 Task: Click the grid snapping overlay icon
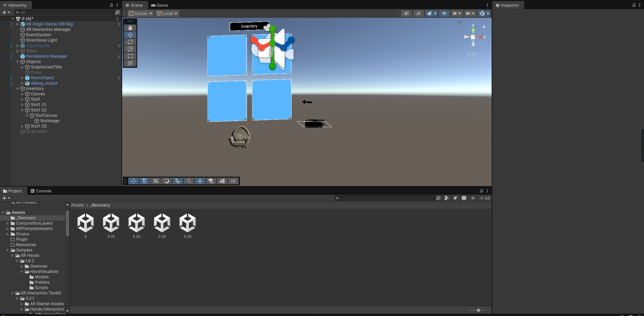tap(156, 181)
